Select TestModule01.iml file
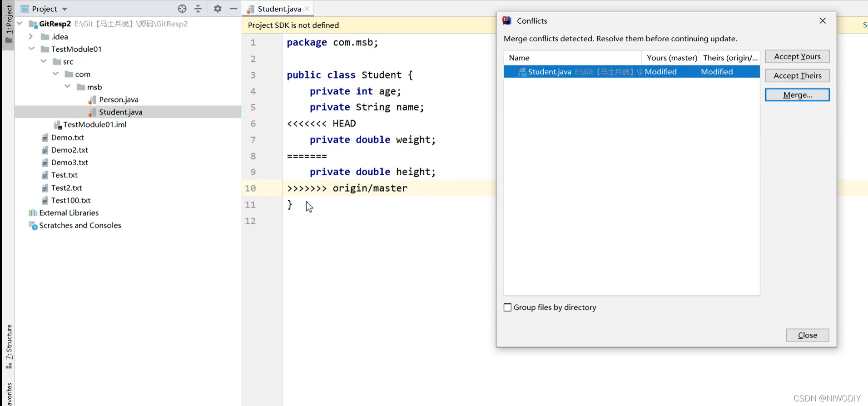The width and height of the screenshot is (868, 406). pos(94,124)
